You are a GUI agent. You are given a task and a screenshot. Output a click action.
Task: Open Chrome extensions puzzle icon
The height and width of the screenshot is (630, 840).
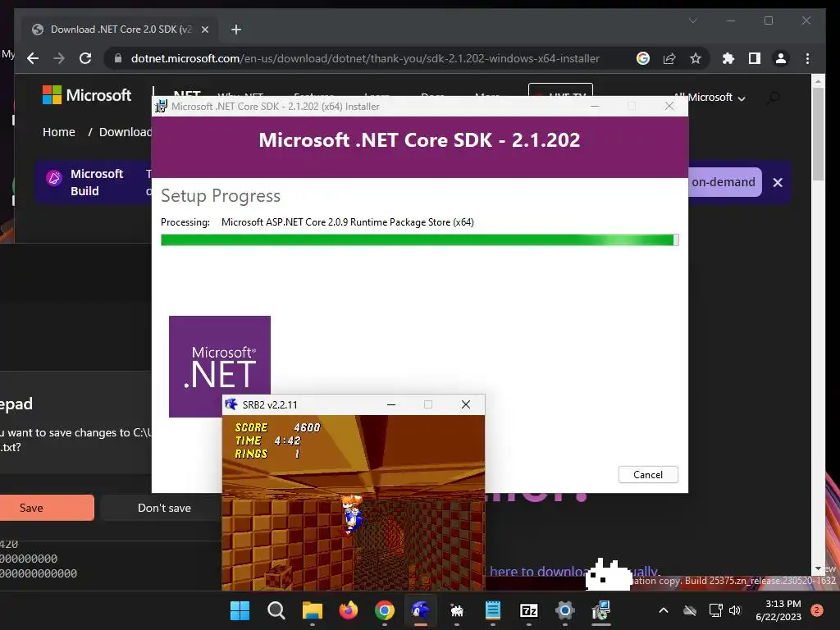pyautogui.click(x=728, y=58)
